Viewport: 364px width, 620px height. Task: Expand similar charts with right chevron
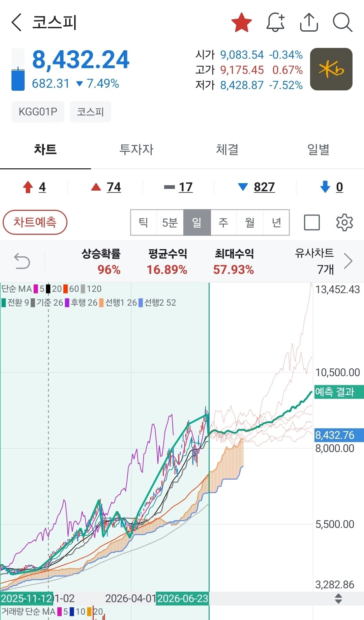pyautogui.click(x=348, y=261)
